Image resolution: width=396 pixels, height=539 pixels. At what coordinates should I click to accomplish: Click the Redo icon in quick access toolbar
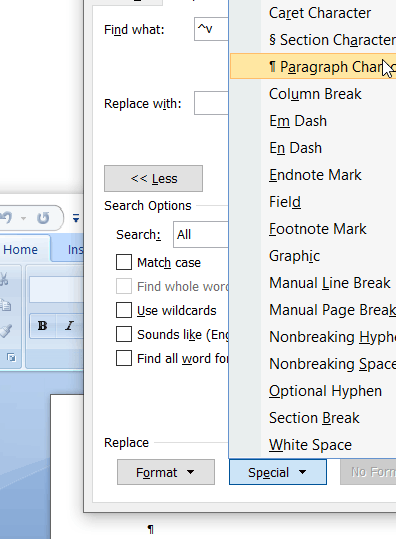point(43,218)
